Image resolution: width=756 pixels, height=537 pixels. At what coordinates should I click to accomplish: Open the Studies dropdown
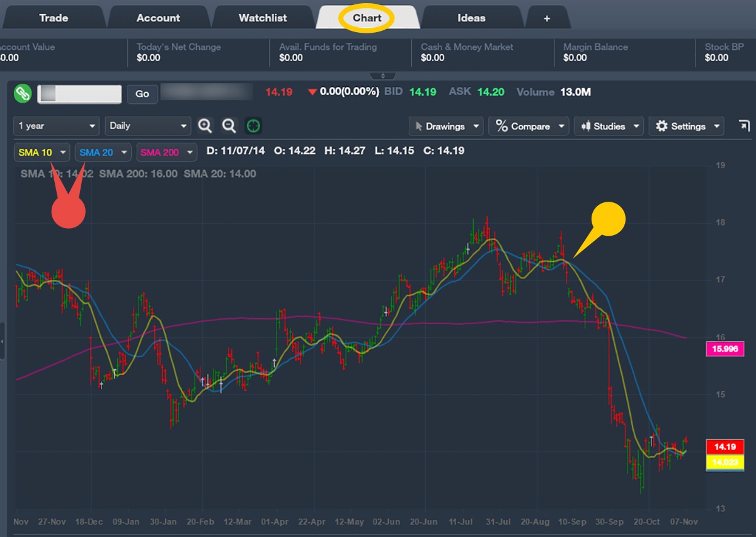tap(609, 126)
